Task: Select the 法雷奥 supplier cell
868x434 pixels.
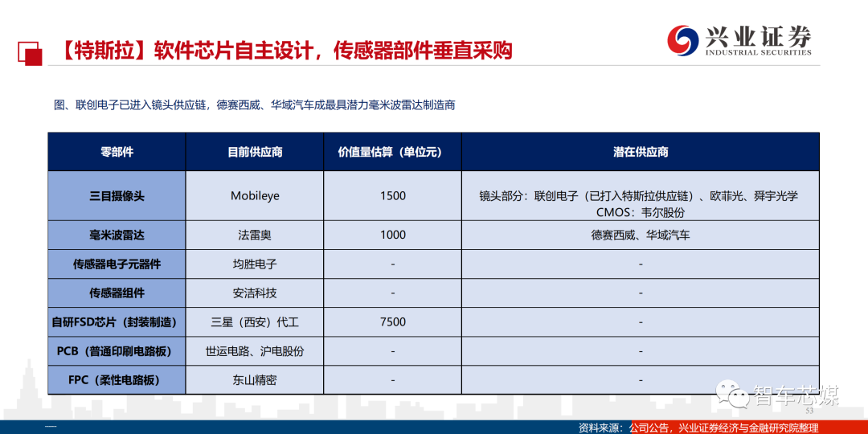Action: click(x=255, y=235)
